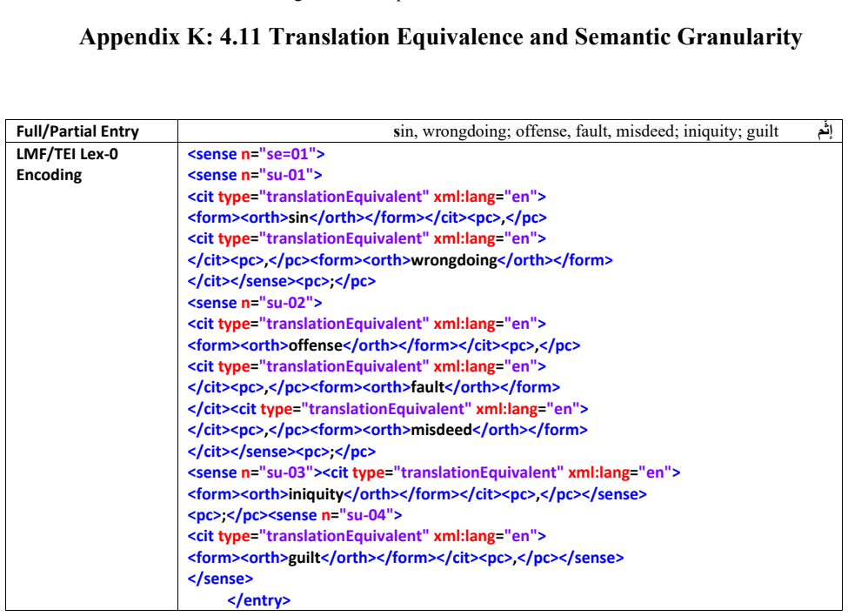848x616 pixels.
Task: Click the 'LMF/TEI Lex-0' label
Action: tap(67, 154)
